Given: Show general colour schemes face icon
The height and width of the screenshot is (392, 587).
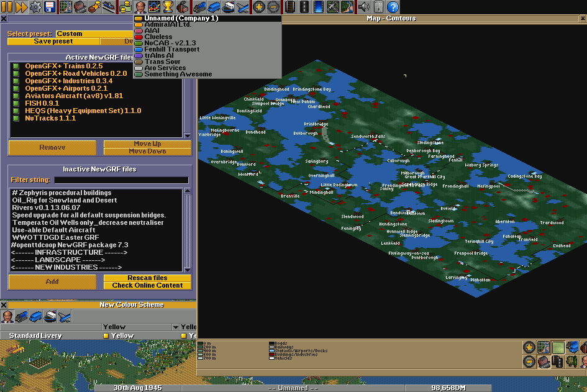Looking at the screenshot, I should 7,317.
